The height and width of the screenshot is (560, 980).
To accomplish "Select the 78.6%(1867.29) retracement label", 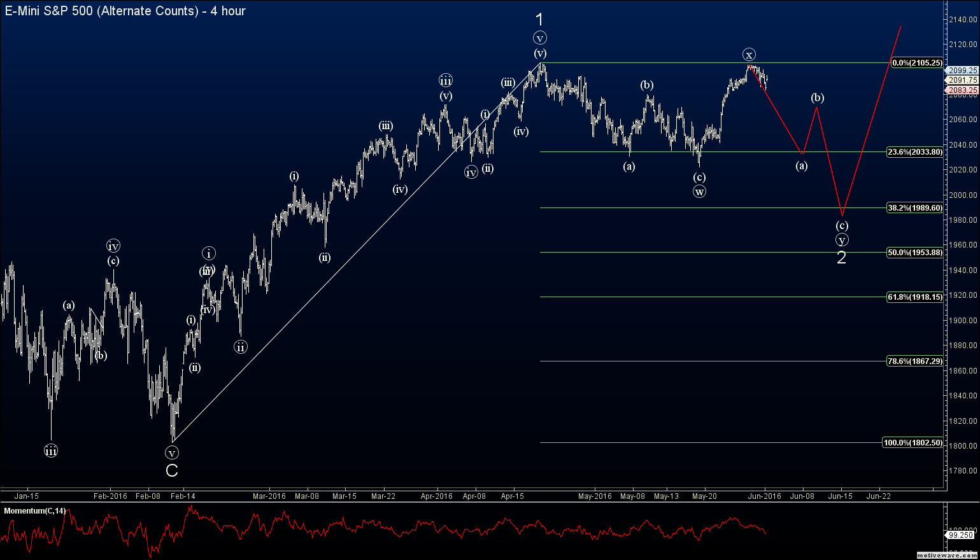I will 914,361.
